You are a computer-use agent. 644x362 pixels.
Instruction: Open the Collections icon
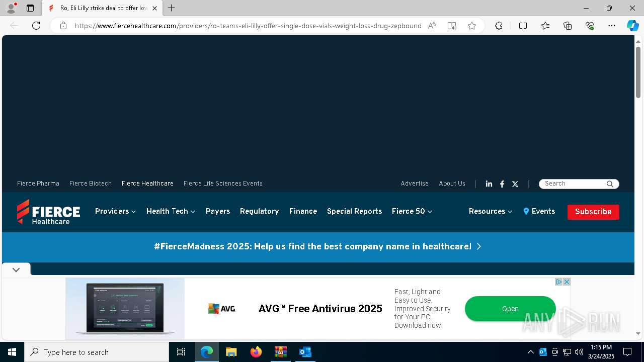(x=568, y=26)
